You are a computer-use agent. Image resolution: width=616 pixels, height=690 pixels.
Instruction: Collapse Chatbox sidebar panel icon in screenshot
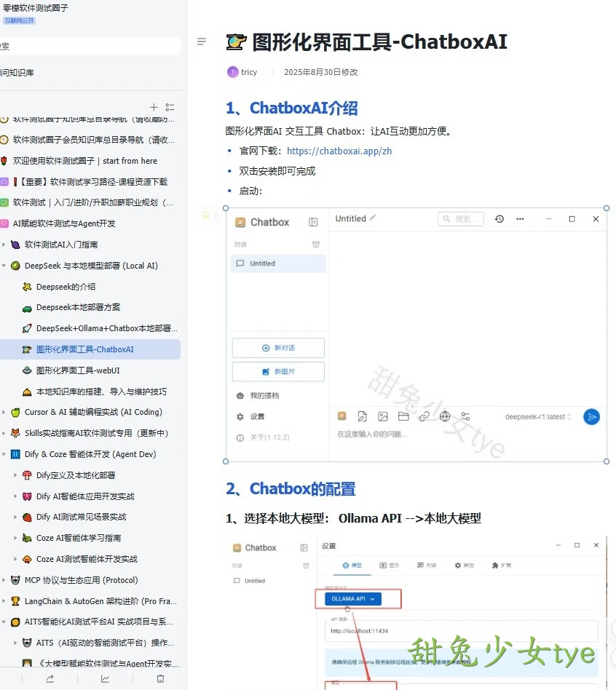pos(313,222)
